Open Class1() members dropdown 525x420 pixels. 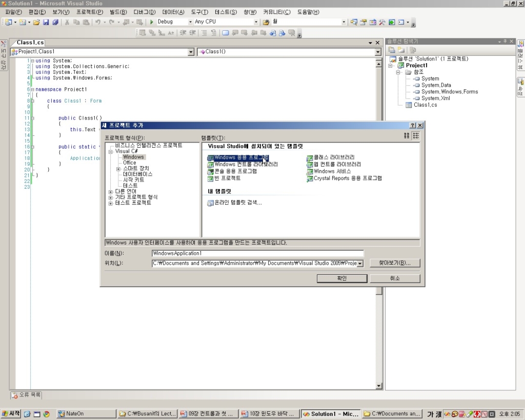coord(378,52)
